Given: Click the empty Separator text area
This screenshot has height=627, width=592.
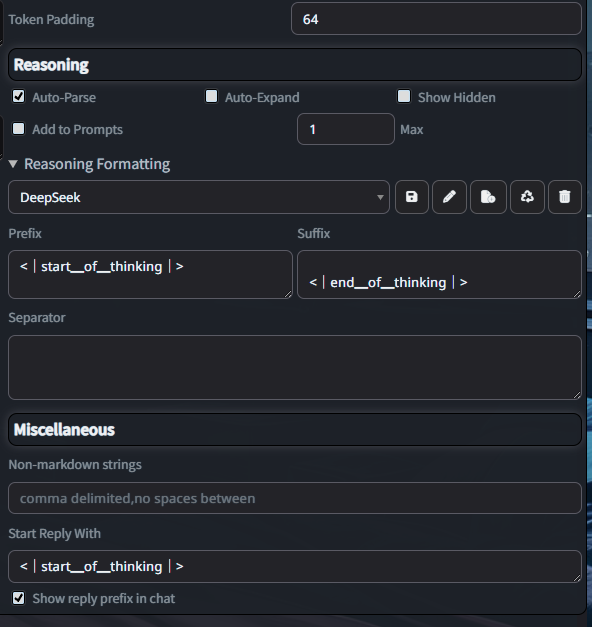Looking at the screenshot, I should point(295,367).
